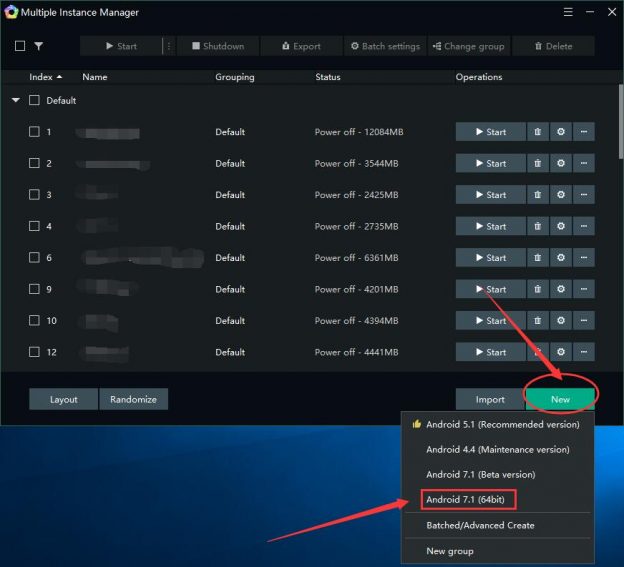Image resolution: width=624 pixels, height=567 pixels.
Task: Open more options for instance 9
Action: (584, 289)
